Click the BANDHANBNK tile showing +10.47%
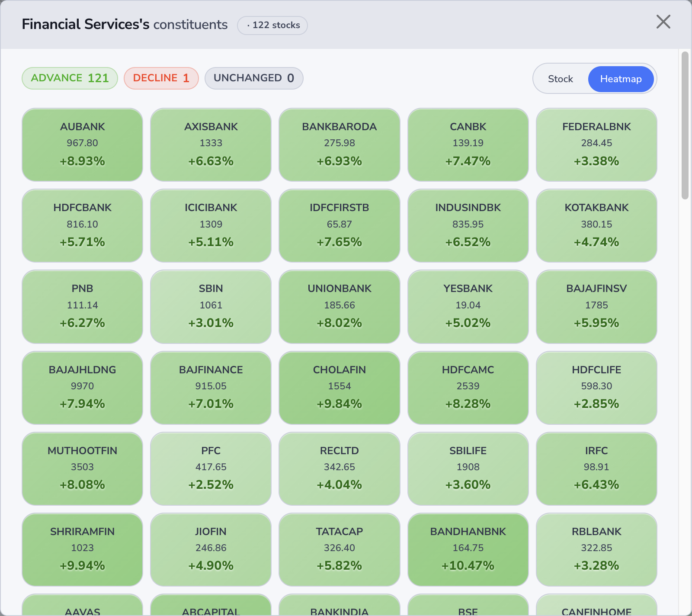Viewport: 692px width, 616px height. click(468, 549)
